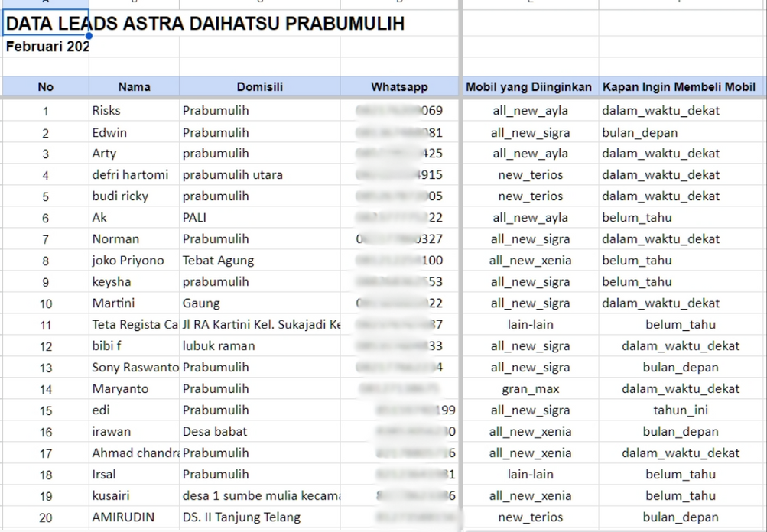
Task: Select the domicile cell 'Desa babat'
Action: click(260, 431)
